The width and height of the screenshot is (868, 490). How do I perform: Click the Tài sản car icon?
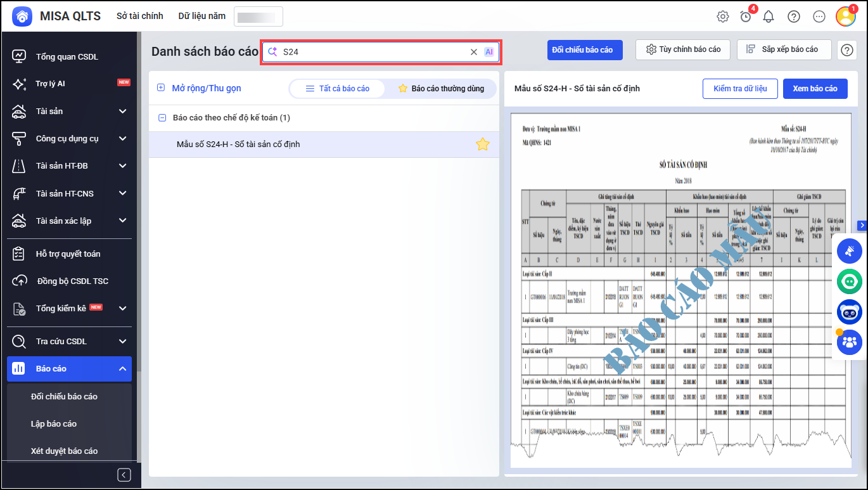[x=19, y=111]
